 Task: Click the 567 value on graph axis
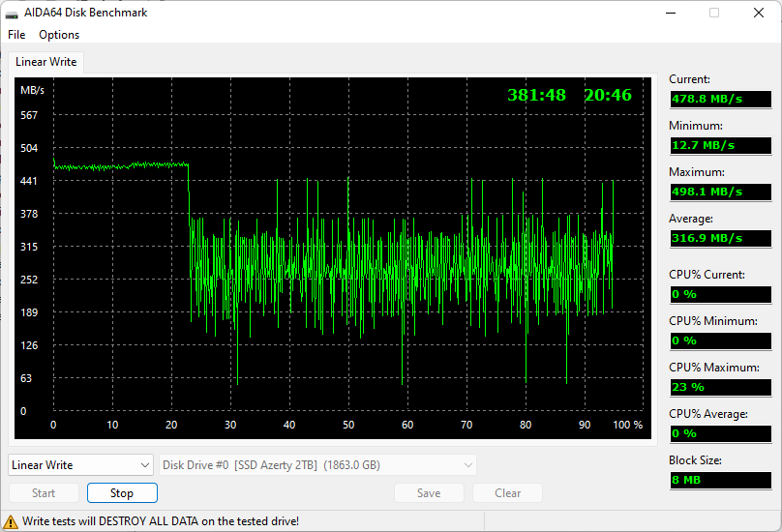(x=29, y=115)
